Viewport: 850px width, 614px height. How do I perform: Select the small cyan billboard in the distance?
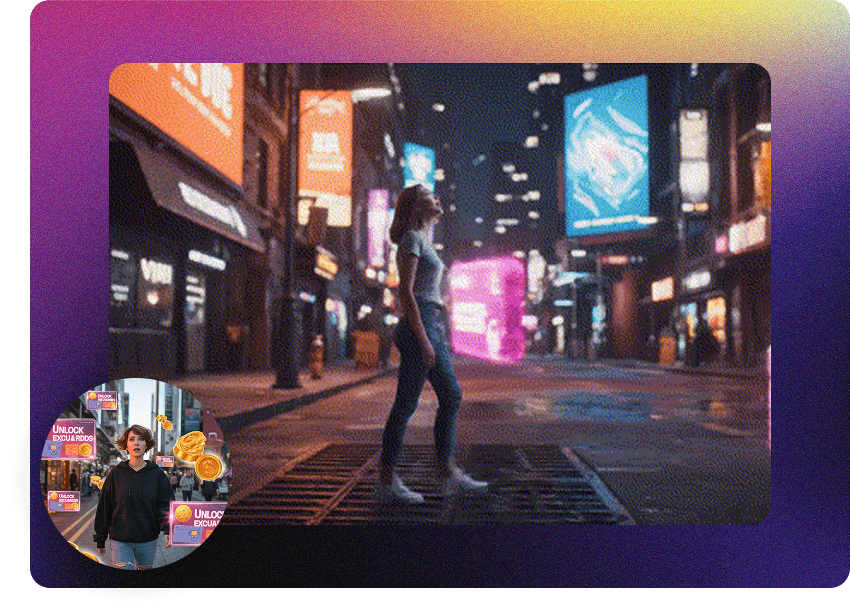coord(419,166)
